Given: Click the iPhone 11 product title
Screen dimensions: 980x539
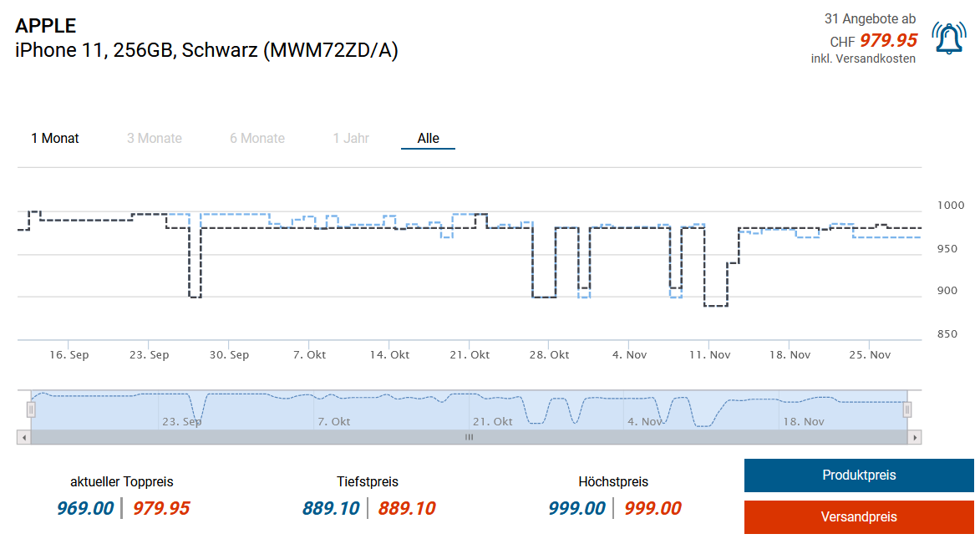Looking at the screenshot, I should [206, 50].
